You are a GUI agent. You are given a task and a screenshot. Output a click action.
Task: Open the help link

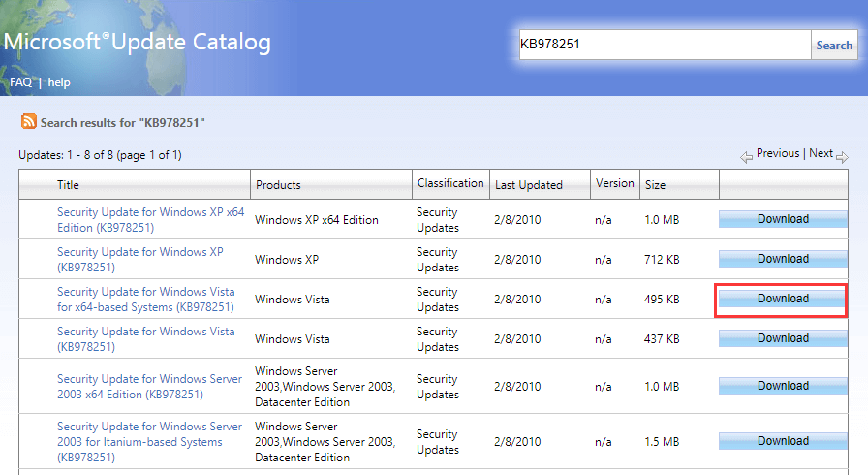59,82
